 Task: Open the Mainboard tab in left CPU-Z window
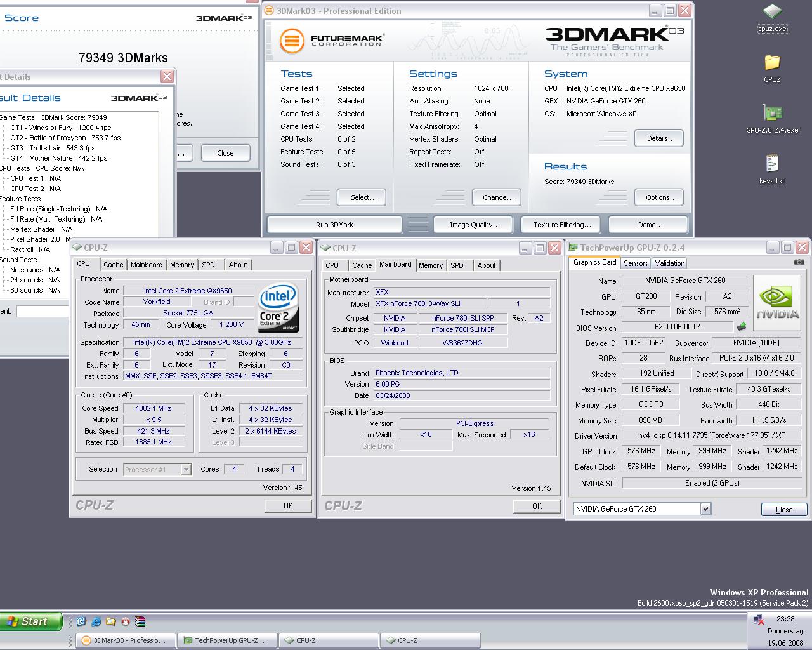point(147,265)
